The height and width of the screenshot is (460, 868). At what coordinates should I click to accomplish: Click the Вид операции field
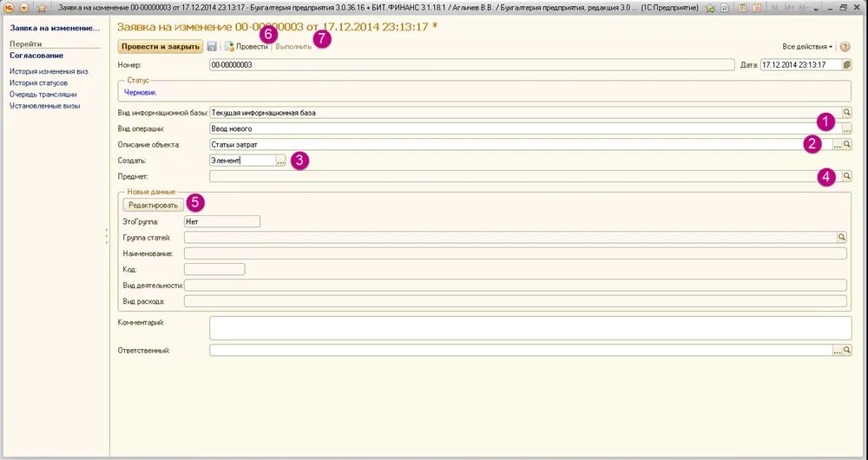pos(525,129)
